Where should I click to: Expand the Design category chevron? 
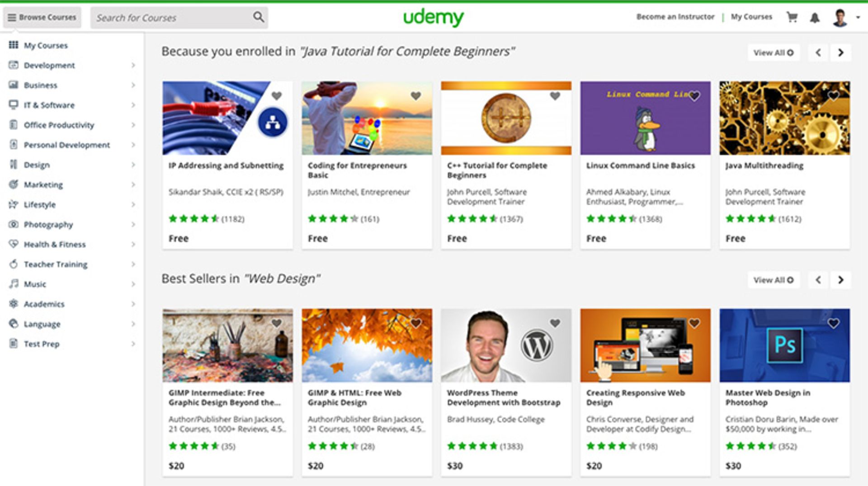click(133, 165)
